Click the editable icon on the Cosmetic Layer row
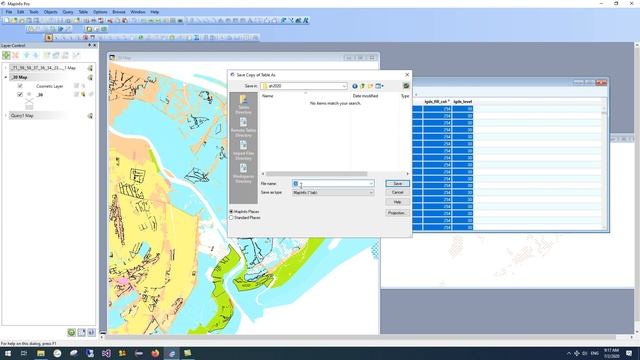 click(x=76, y=86)
